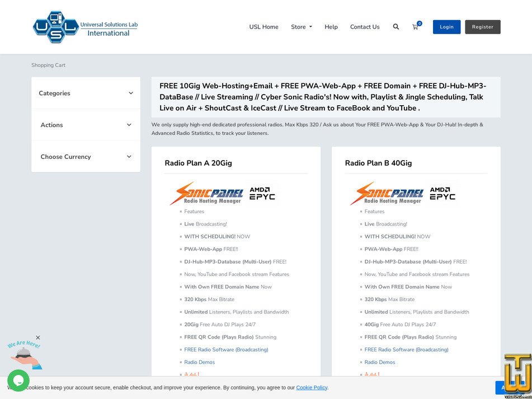Screen dimensions: 532x399
Task: Open the WhatsApp chat bubble
Action: [x=18, y=381]
